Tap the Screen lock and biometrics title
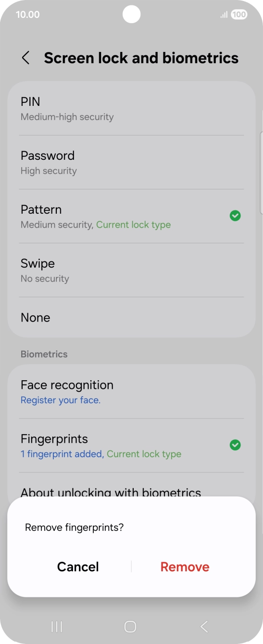The height and width of the screenshot is (644, 263). 141,58
